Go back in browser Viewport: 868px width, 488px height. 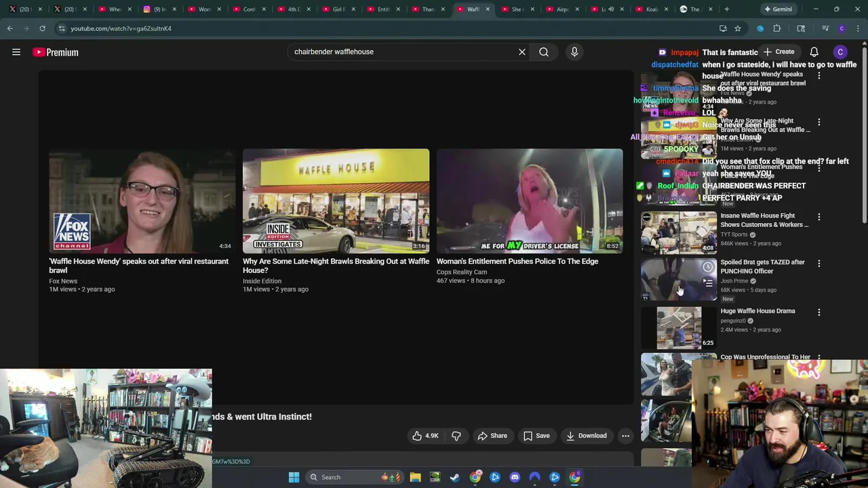click(10, 28)
